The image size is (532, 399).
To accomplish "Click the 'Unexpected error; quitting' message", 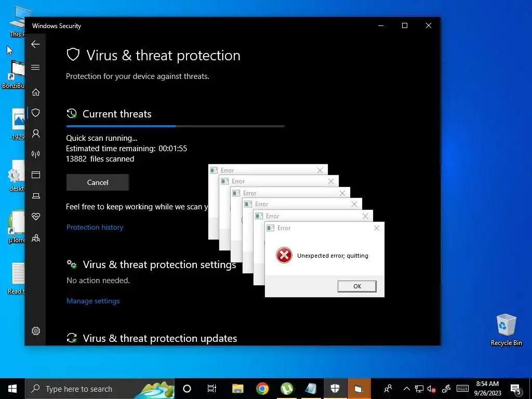I will 332,256.
